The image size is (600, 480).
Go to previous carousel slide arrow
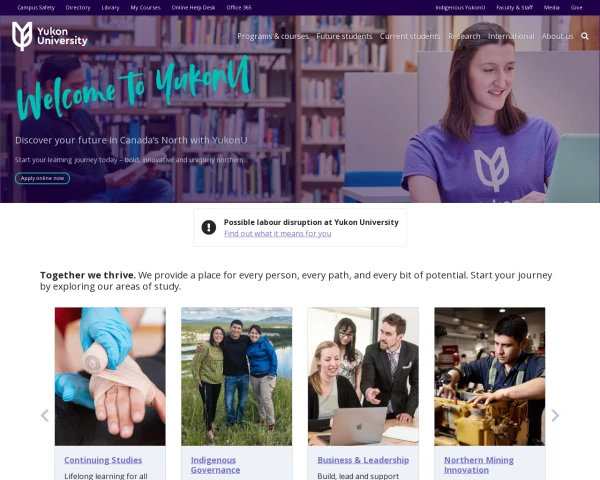click(45, 415)
